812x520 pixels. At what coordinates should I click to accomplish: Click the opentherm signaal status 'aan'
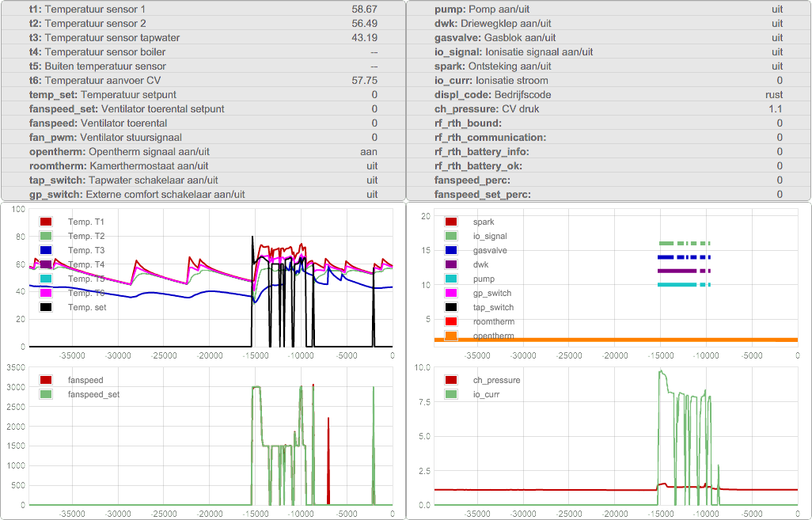click(368, 151)
